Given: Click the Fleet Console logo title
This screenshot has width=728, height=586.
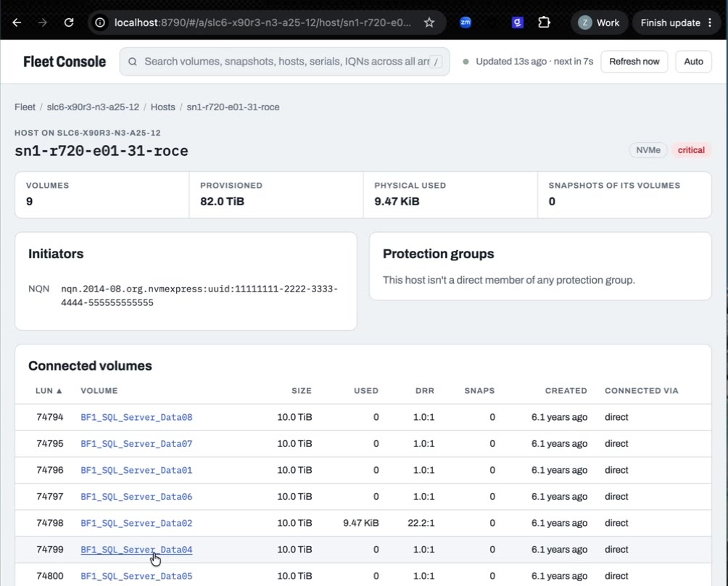Looking at the screenshot, I should pos(65,62).
